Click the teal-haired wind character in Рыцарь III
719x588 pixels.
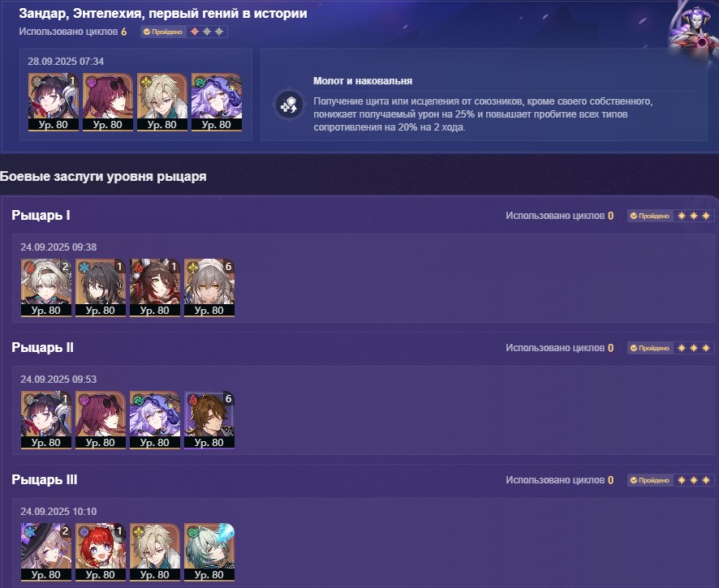(x=209, y=552)
